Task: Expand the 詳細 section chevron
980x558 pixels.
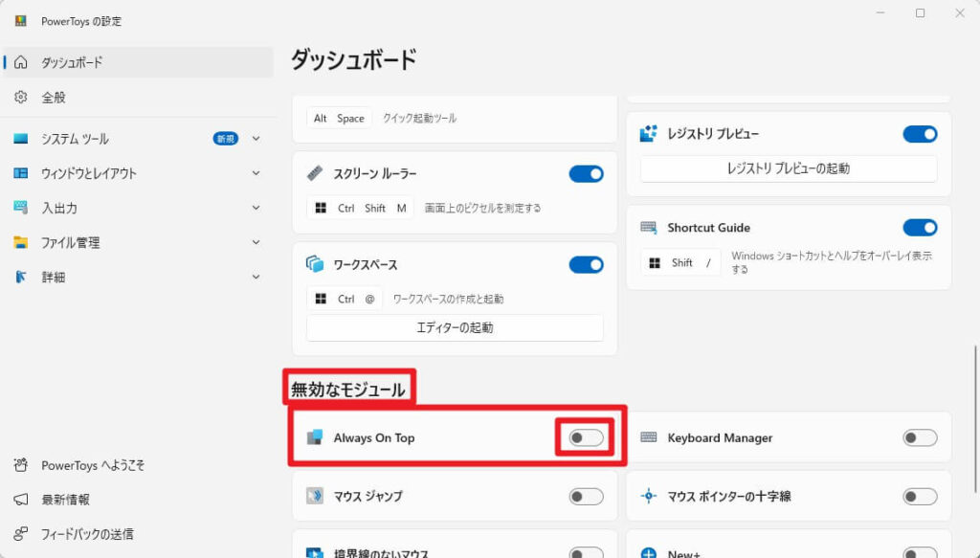Action: click(256, 277)
